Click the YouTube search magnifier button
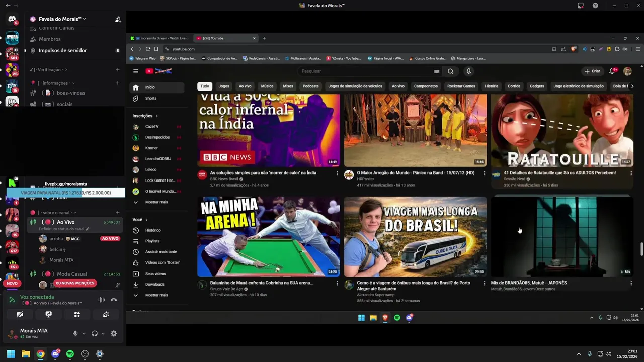 click(451, 71)
